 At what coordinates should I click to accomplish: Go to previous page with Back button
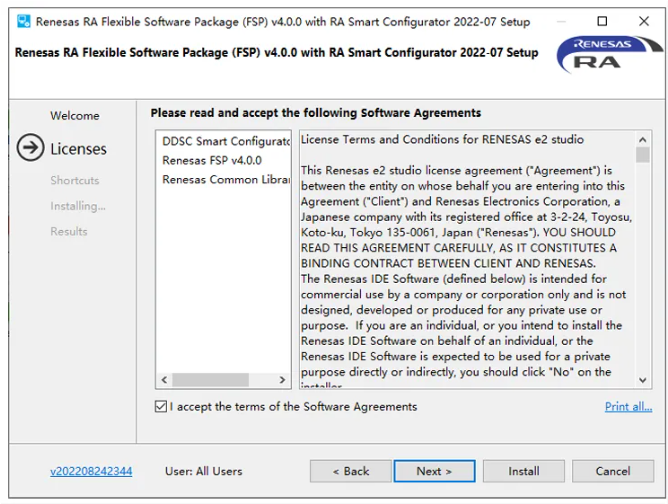[x=351, y=471]
